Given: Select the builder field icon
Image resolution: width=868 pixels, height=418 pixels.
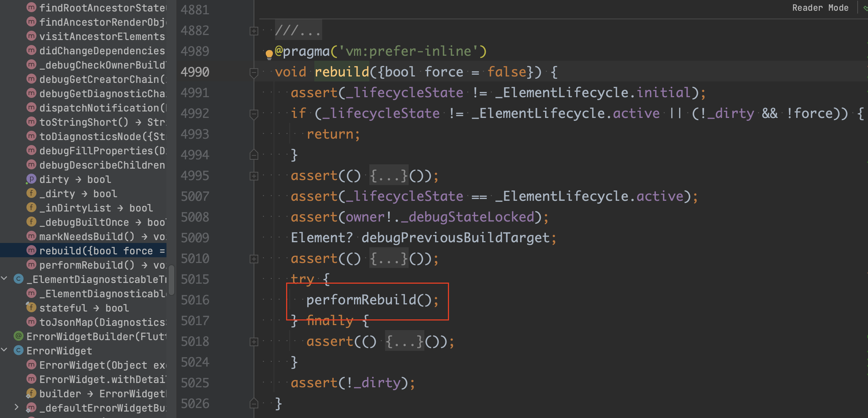Looking at the screenshot, I should pos(31,393).
